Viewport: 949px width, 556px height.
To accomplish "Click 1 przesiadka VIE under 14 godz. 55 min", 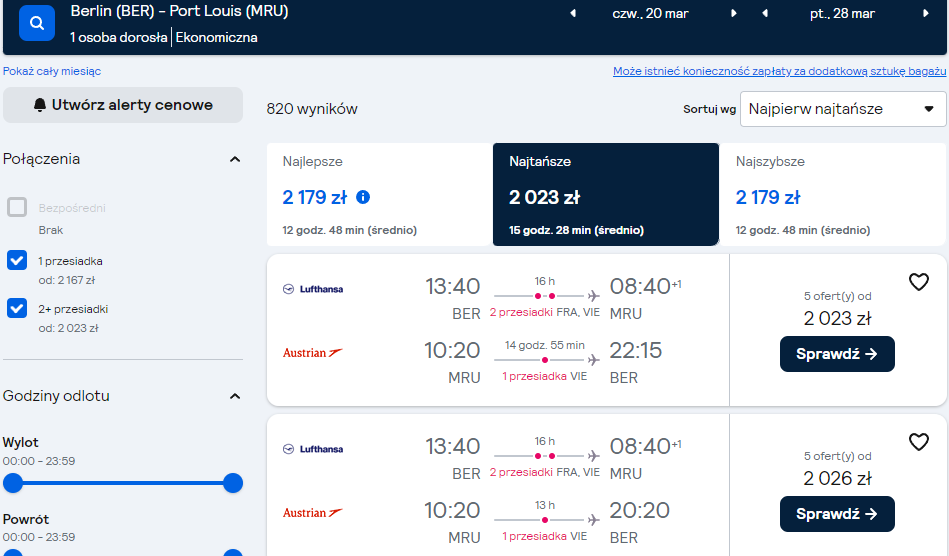I will pyautogui.click(x=545, y=376).
